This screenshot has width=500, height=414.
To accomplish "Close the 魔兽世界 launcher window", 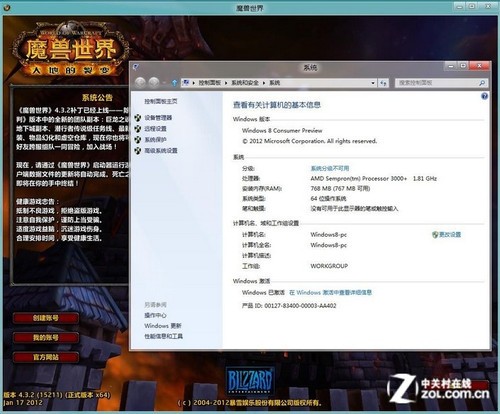I will coord(488,6).
